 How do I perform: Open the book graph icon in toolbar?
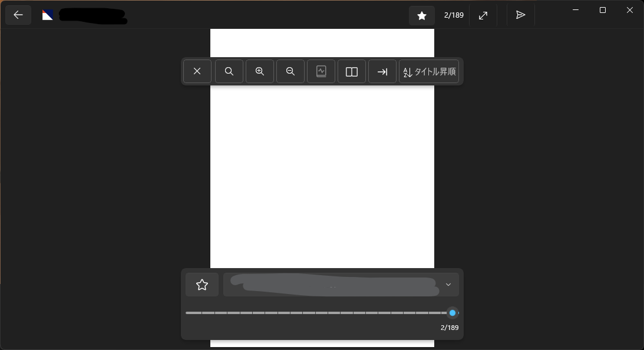click(x=321, y=71)
